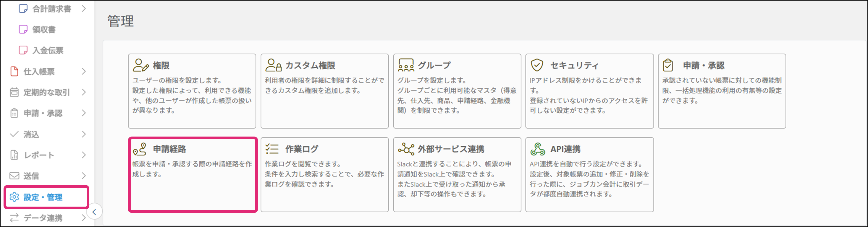
Task: Select 消込 in the sidebar
Action: (31, 134)
